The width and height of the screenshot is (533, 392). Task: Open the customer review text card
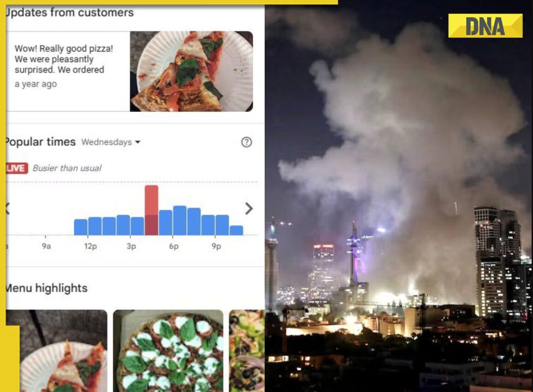68,71
